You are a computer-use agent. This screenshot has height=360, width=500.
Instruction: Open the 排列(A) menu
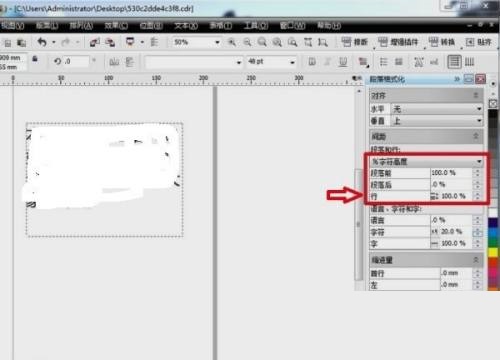[81, 26]
